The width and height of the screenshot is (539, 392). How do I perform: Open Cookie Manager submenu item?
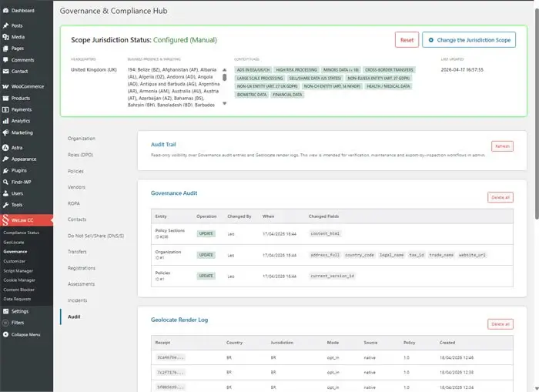click(x=19, y=280)
